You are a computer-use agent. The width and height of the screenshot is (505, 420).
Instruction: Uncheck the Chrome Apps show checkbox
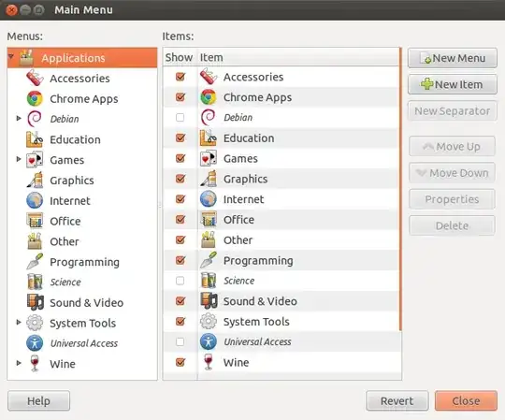click(180, 97)
